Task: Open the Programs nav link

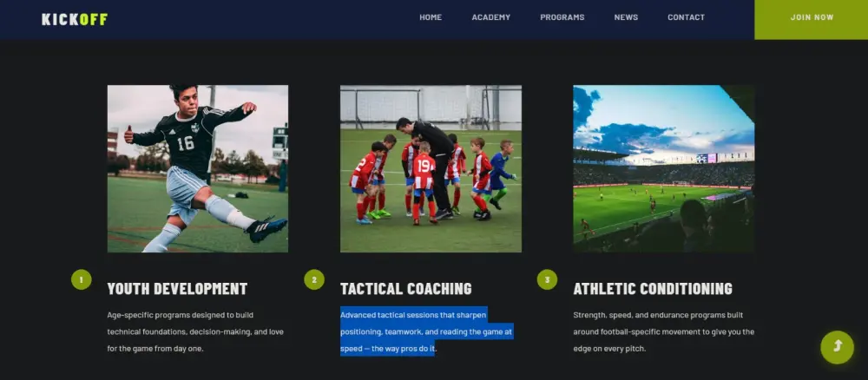Action: 562,17
